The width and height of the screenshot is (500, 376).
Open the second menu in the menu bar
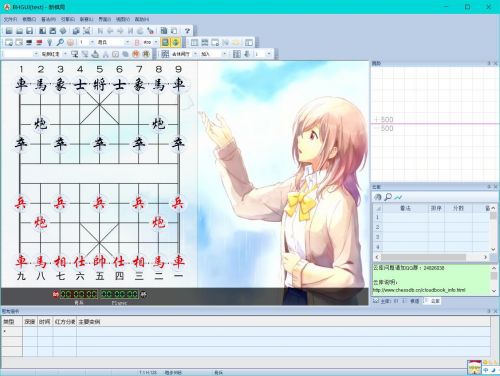coord(29,19)
